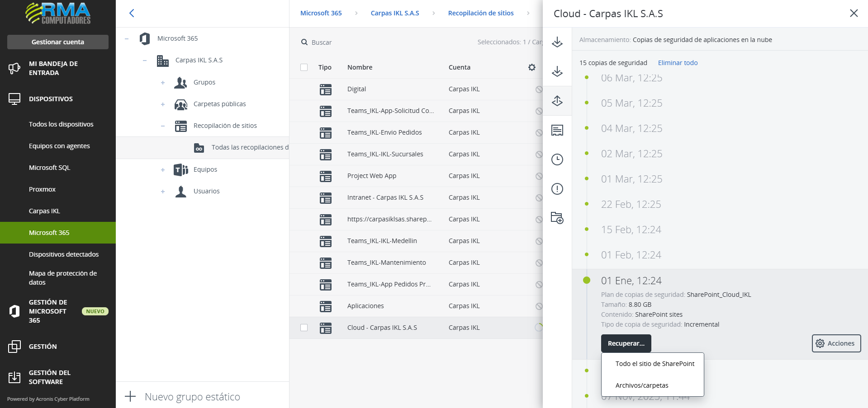The height and width of the screenshot is (408, 868).
Task: Select Todo el sitio de SharePoint option
Action: (655, 364)
